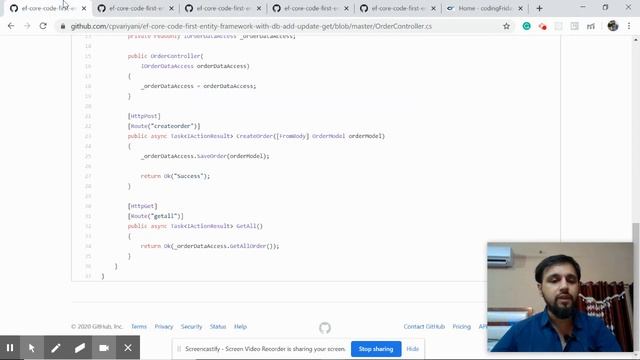
Task: Click Stop sharing button
Action: tap(376, 349)
